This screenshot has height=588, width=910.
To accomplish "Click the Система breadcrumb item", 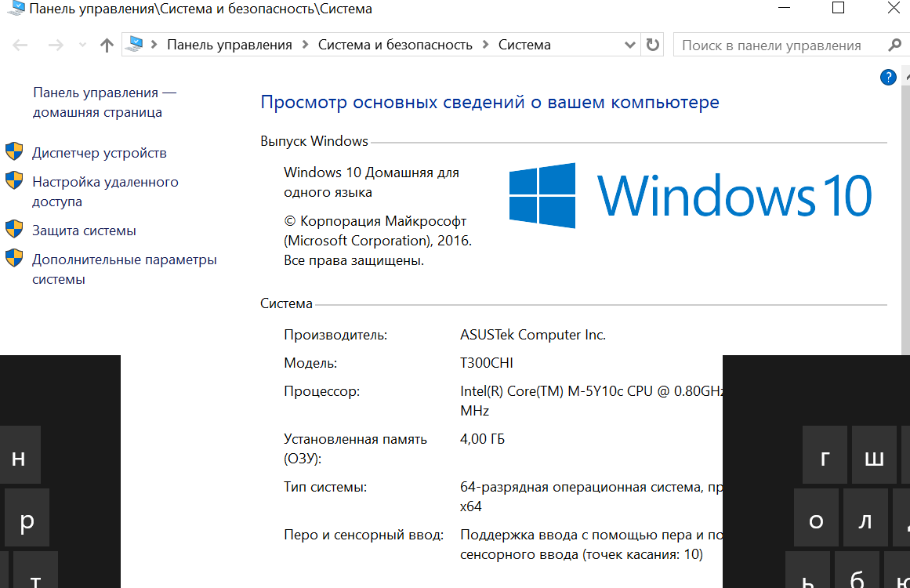I will click(524, 45).
